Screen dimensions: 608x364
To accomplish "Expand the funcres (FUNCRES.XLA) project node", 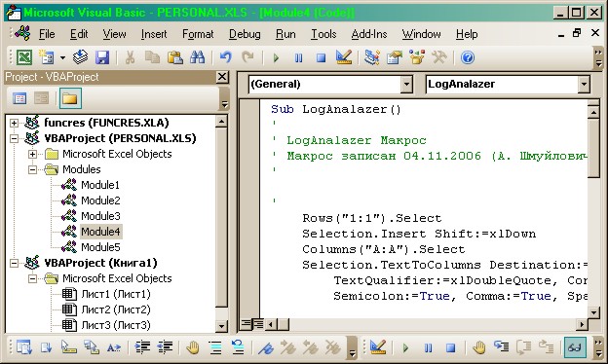I will point(14,124).
